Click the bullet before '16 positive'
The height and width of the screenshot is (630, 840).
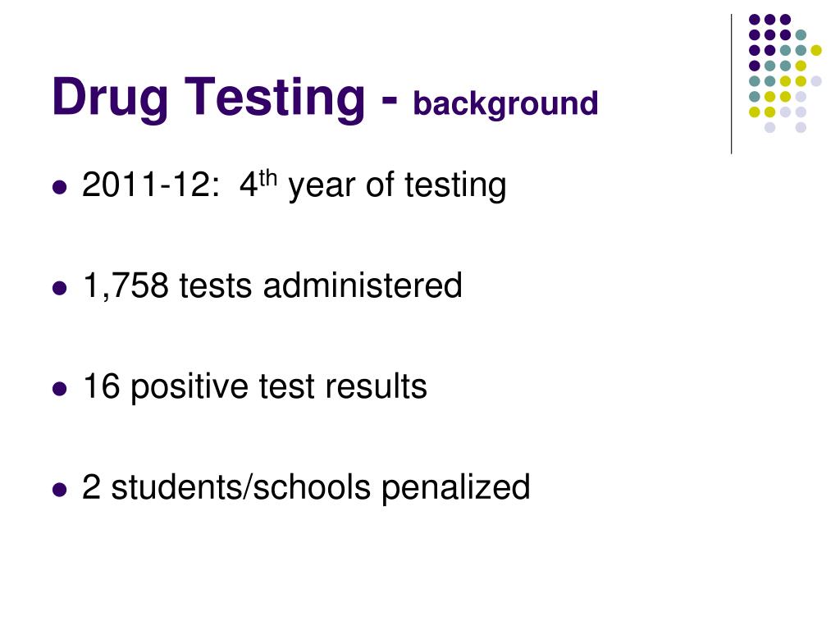(x=60, y=389)
